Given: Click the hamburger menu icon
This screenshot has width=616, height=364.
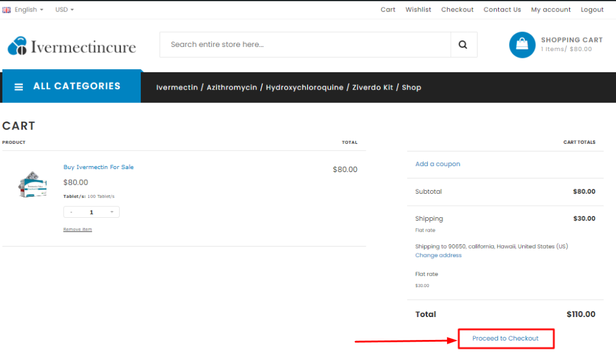Looking at the screenshot, I should [19, 87].
